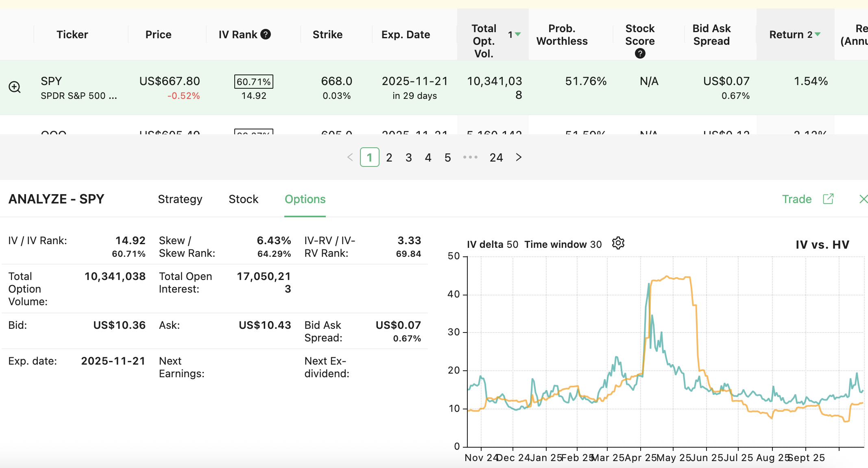Click the previous page left arrow
Viewport: 868px width, 468px height.
(x=350, y=157)
